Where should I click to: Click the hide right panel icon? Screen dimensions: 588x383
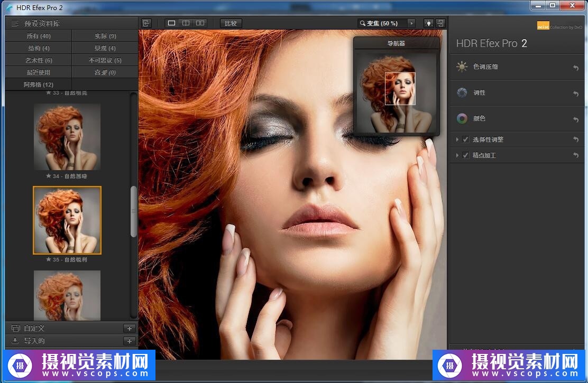[x=440, y=23]
